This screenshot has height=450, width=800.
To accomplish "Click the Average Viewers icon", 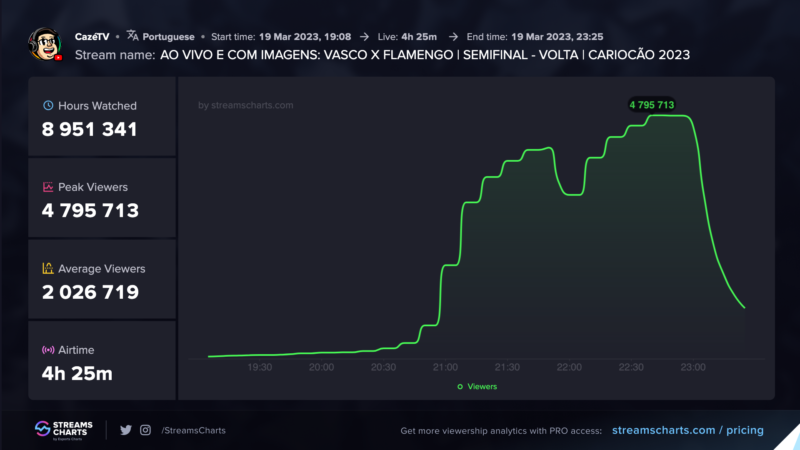I will click(47, 269).
